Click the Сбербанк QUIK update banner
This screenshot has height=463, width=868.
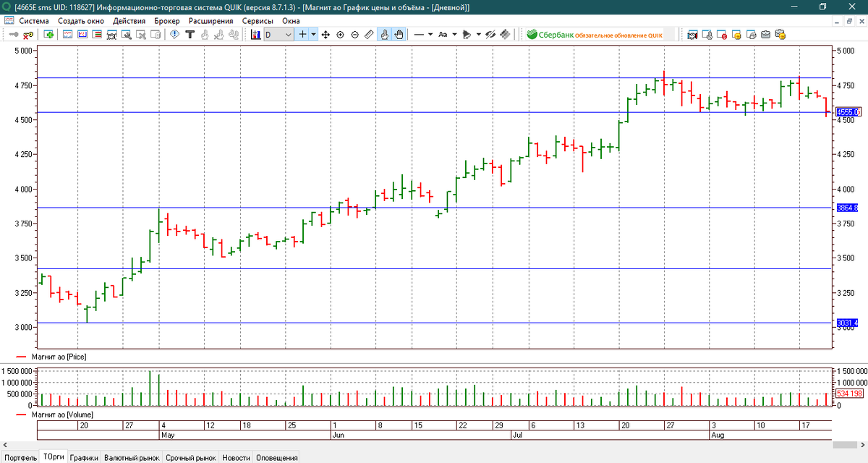click(595, 34)
